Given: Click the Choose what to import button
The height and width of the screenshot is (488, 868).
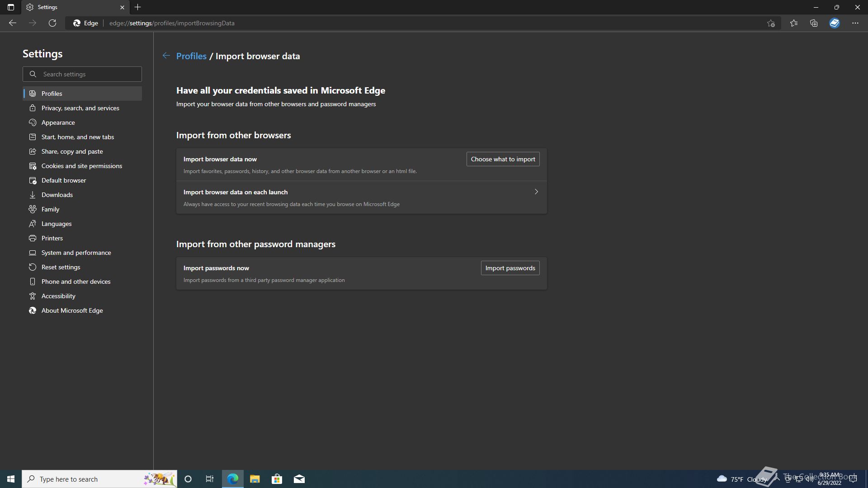Looking at the screenshot, I should tap(503, 159).
